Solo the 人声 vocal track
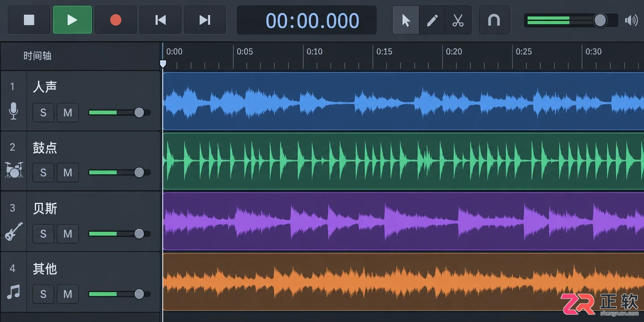 click(x=43, y=112)
